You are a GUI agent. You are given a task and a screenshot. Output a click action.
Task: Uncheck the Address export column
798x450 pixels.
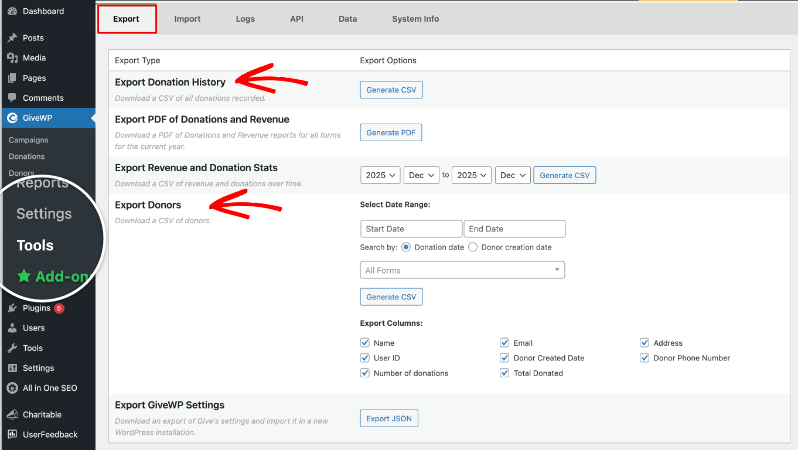[x=644, y=343]
